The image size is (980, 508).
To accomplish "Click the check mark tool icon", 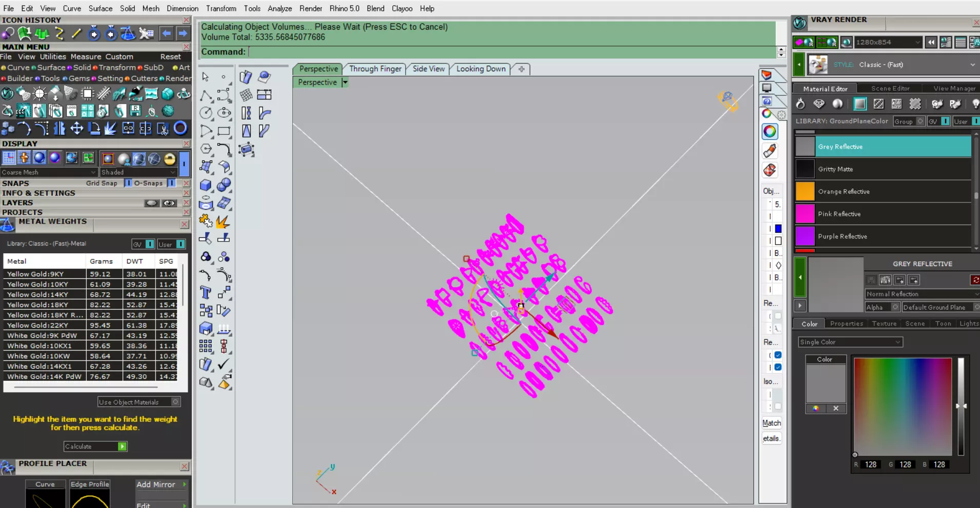I will pos(224,364).
